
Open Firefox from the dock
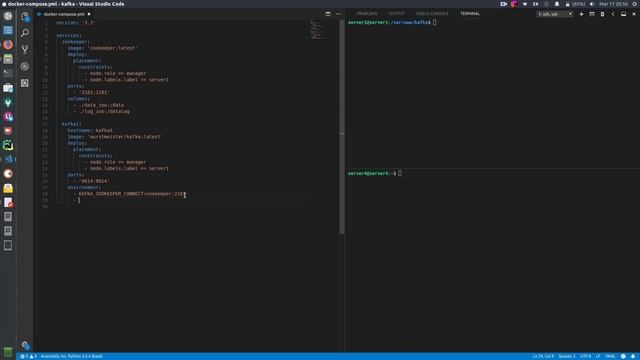coord(8,44)
